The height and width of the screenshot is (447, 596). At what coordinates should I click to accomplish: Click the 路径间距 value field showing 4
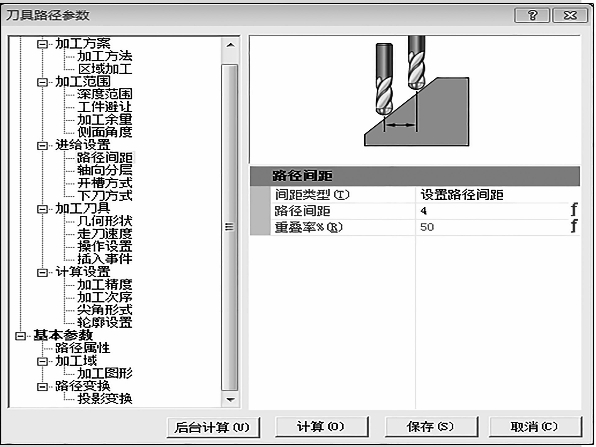492,211
